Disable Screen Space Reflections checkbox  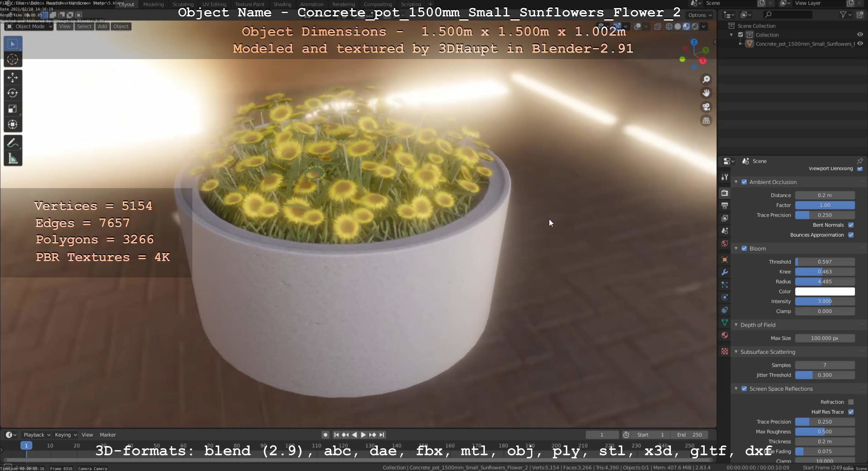pos(744,389)
